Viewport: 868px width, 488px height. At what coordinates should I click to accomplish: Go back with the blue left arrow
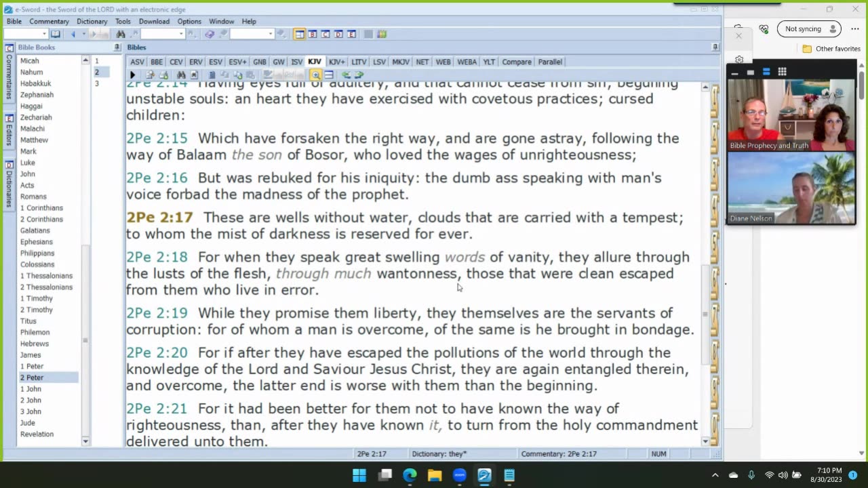(x=73, y=34)
